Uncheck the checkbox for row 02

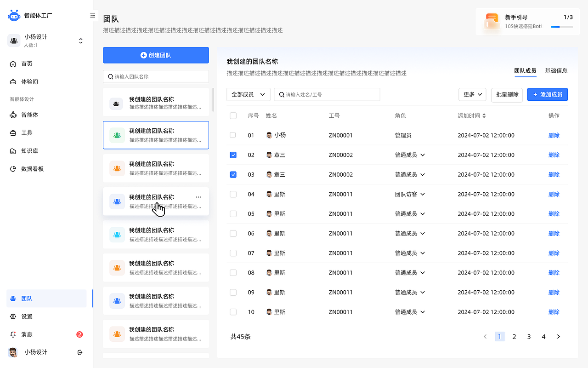[233, 155]
